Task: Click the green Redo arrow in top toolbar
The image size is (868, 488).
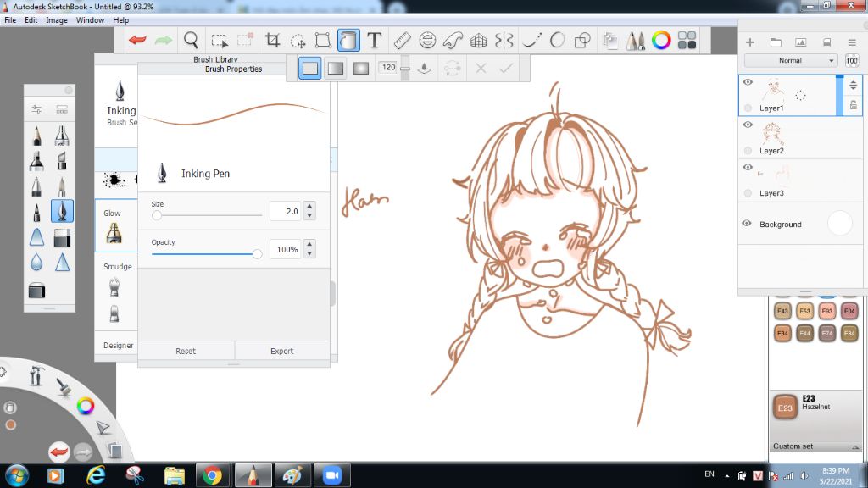Action: pos(164,40)
